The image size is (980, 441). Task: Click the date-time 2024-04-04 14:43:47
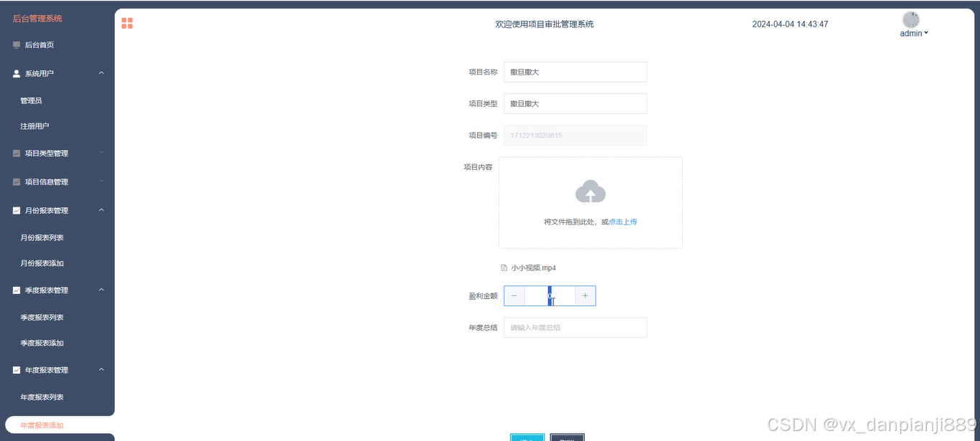coord(790,24)
